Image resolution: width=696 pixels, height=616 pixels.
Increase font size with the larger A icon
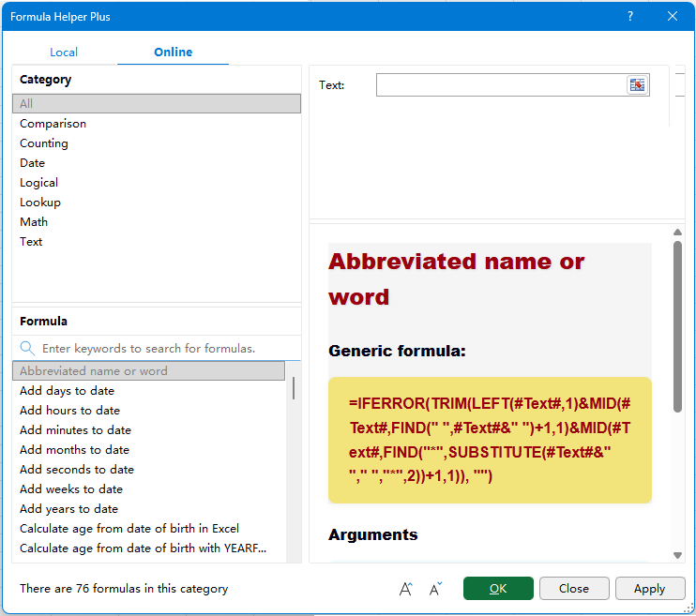tap(406, 589)
